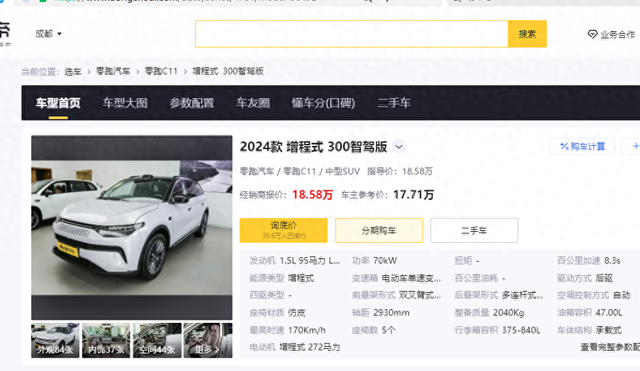The height and width of the screenshot is (371, 640).
Task: Go to 选车 in breadcrumb
Action: (x=73, y=72)
